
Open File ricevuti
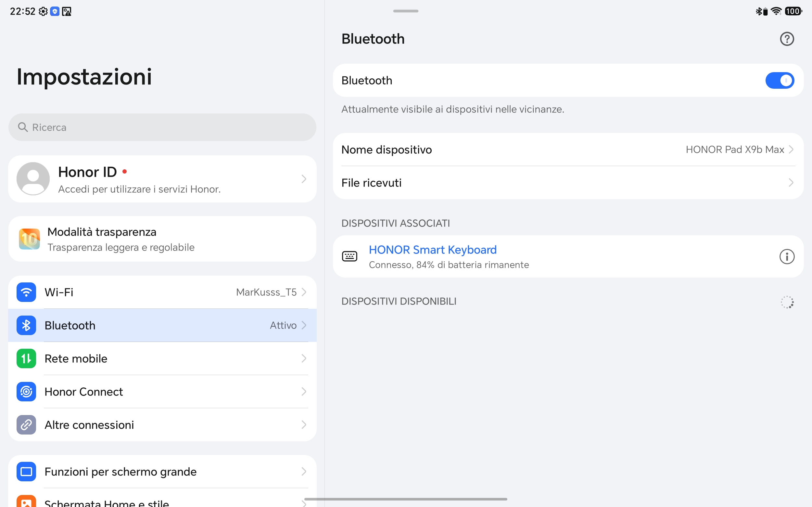tap(568, 183)
